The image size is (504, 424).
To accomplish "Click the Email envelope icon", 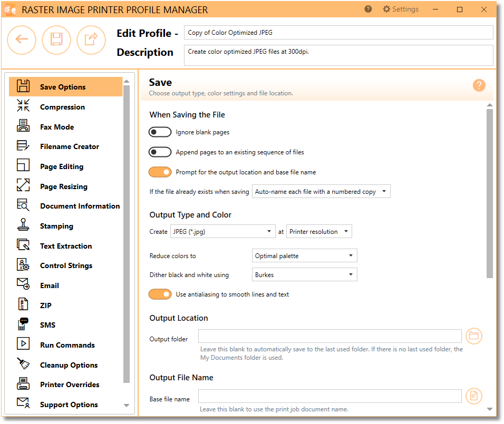I will [x=23, y=284].
